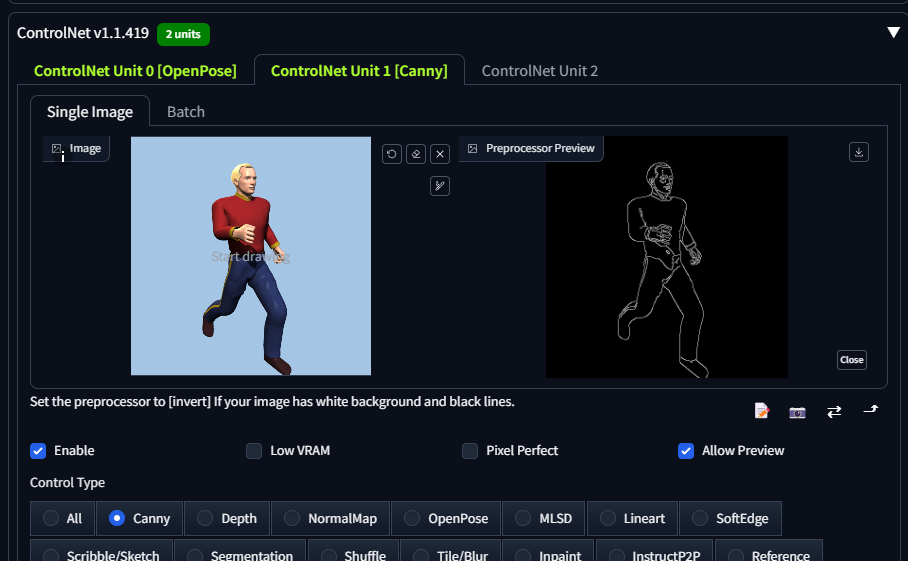The height and width of the screenshot is (561, 908).
Task: Click the image icon on Image label
Action: click(x=57, y=149)
